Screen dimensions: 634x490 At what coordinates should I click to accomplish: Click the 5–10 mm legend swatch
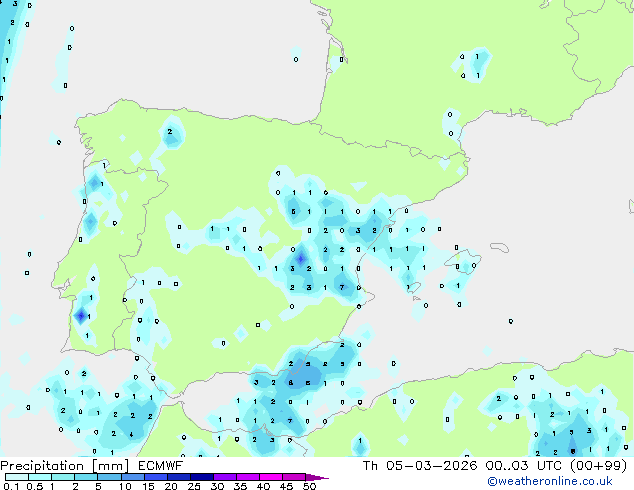coord(109,477)
